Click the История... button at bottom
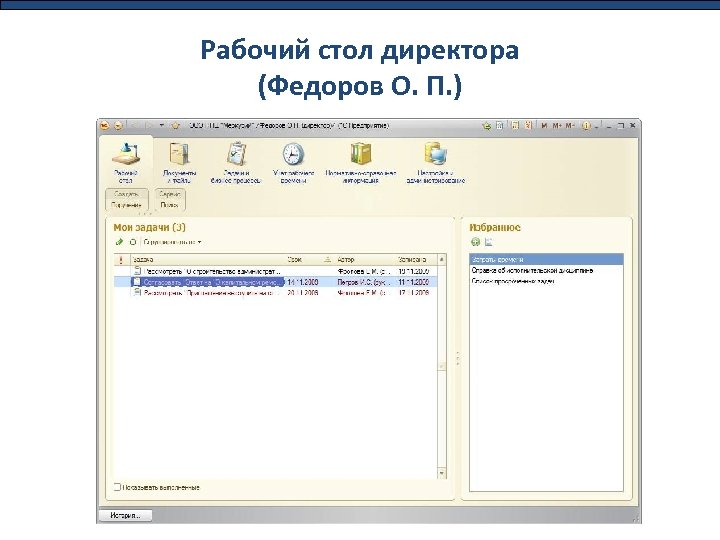 tap(125, 516)
